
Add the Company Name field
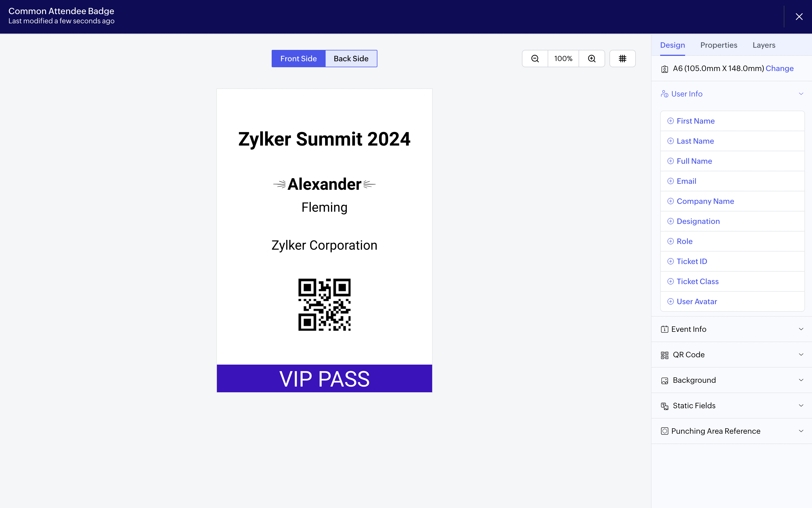click(732, 201)
